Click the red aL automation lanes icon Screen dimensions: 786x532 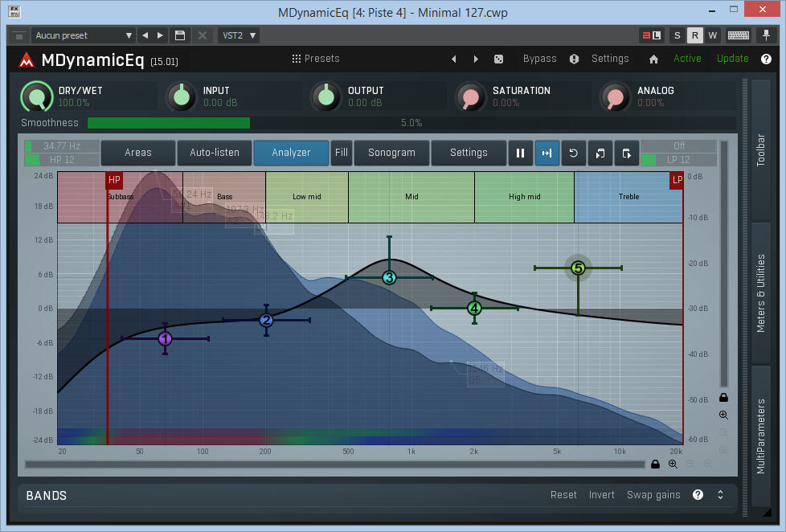(x=652, y=35)
